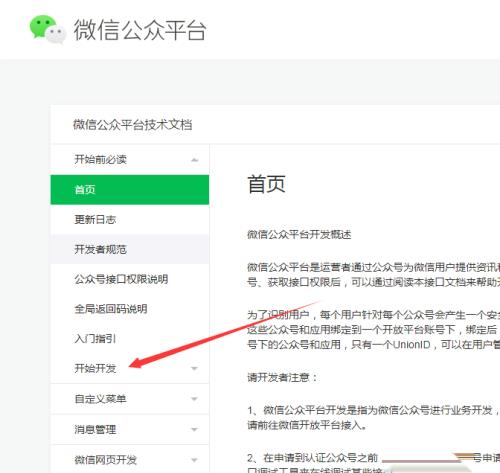The image size is (500, 473).
Task: Click the 自定义菜单 menu label
Action: coord(100,399)
